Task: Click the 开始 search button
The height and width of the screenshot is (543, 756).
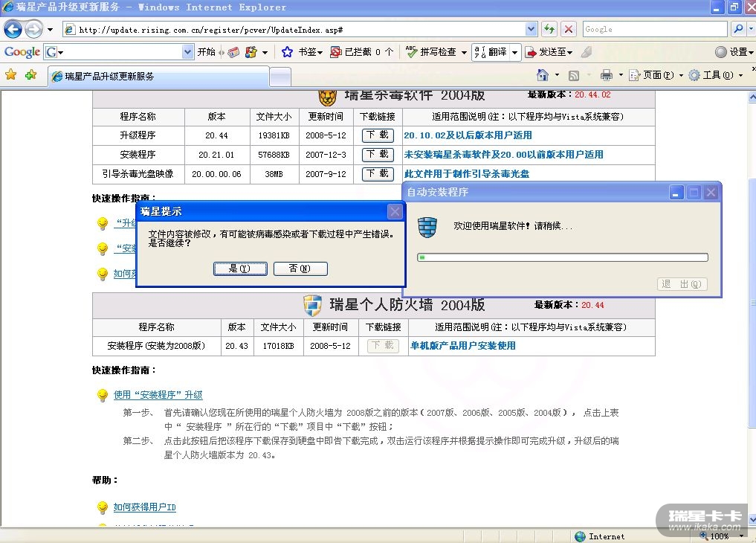Action: 207,51
